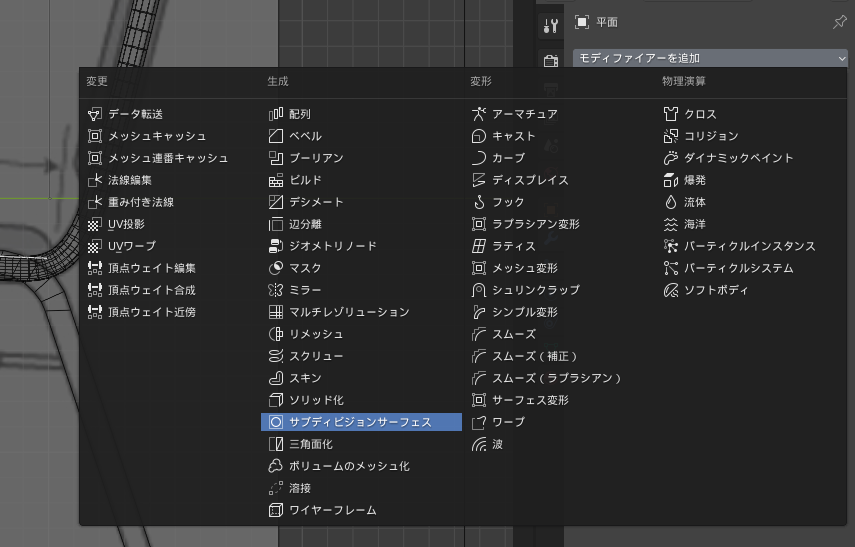Click the デシメート modifier icon
The width and height of the screenshot is (855, 547).
(x=276, y=202)
